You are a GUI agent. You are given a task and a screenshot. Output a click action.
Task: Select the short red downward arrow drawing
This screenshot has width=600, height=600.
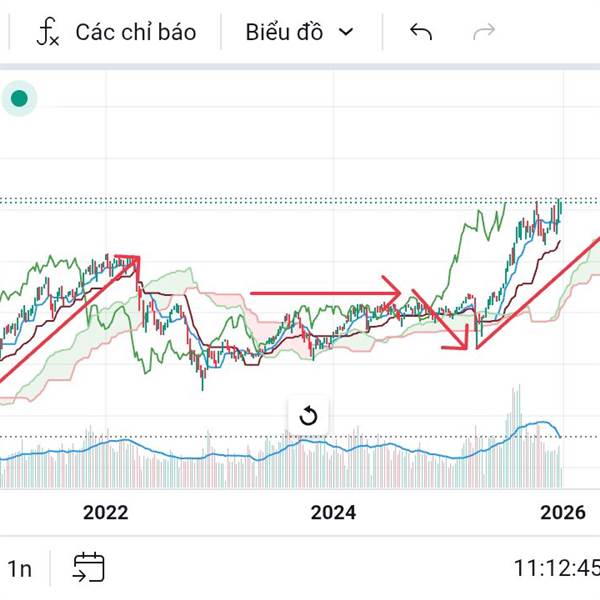[441, 320]
